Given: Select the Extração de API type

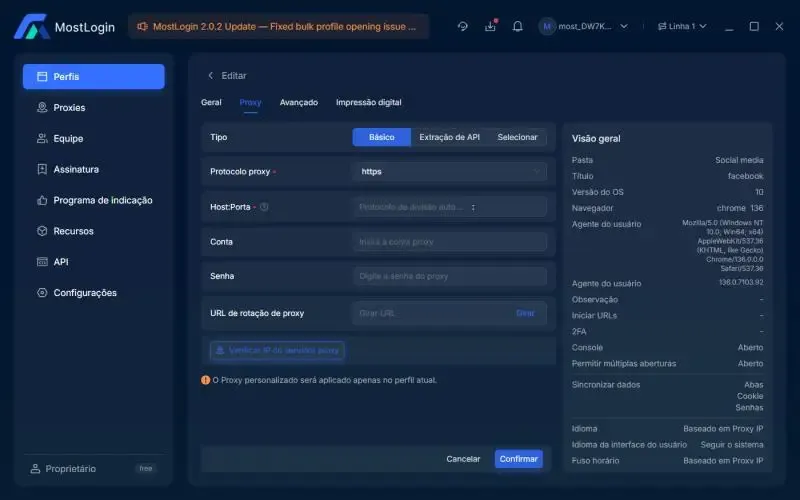Looking at the screenshot, I should (449, 137).
